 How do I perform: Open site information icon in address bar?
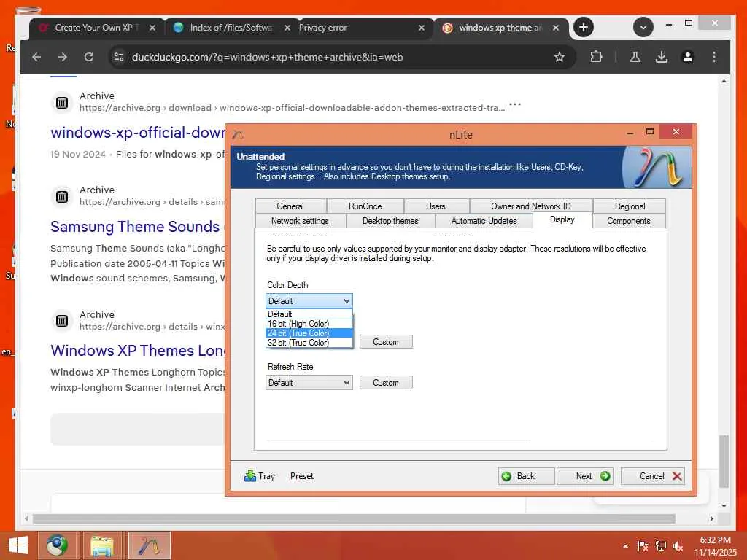click(x=119, y=57)
